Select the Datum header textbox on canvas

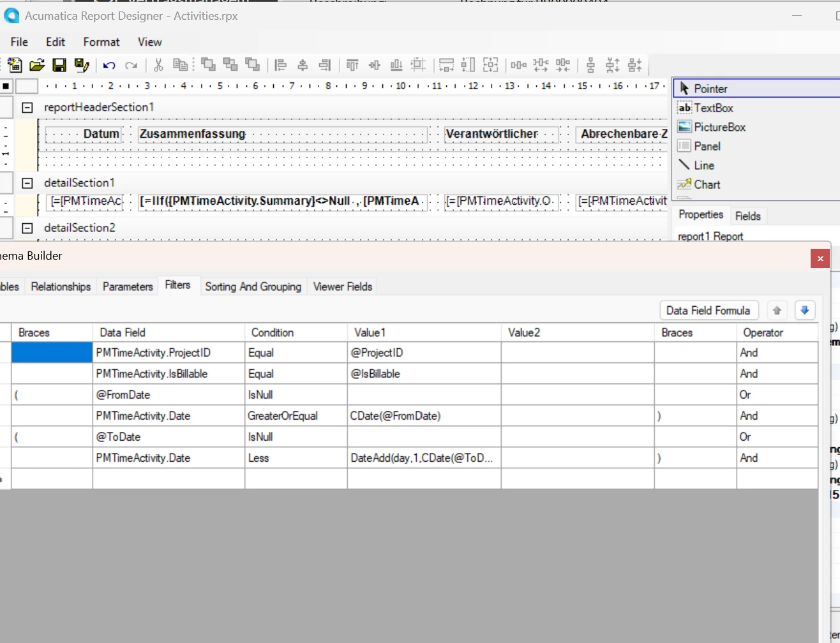click(x=84, y=134)
